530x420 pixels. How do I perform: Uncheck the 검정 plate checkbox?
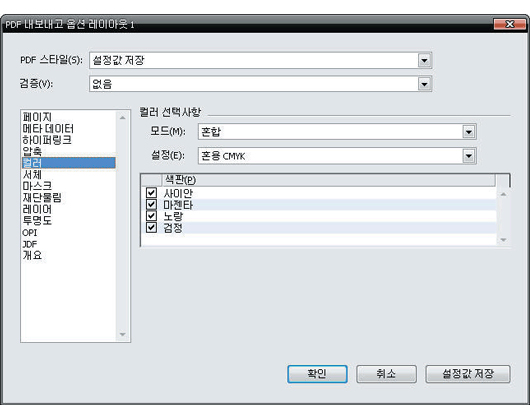pos(151,228)
